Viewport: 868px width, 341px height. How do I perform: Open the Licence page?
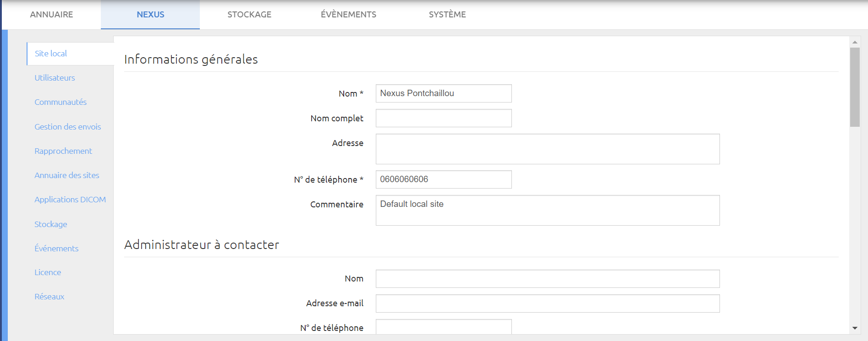[48, 272]
